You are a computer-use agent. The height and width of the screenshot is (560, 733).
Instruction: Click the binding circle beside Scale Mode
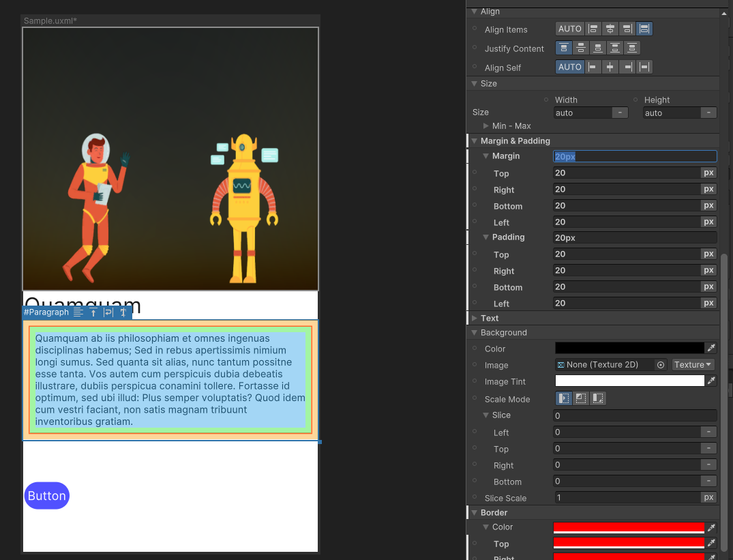475,398
